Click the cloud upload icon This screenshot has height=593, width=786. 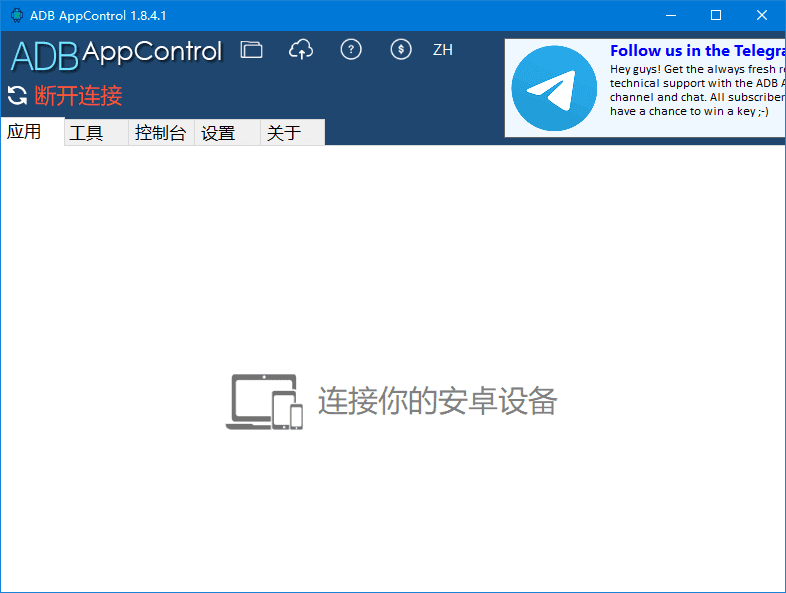(301, 50)
